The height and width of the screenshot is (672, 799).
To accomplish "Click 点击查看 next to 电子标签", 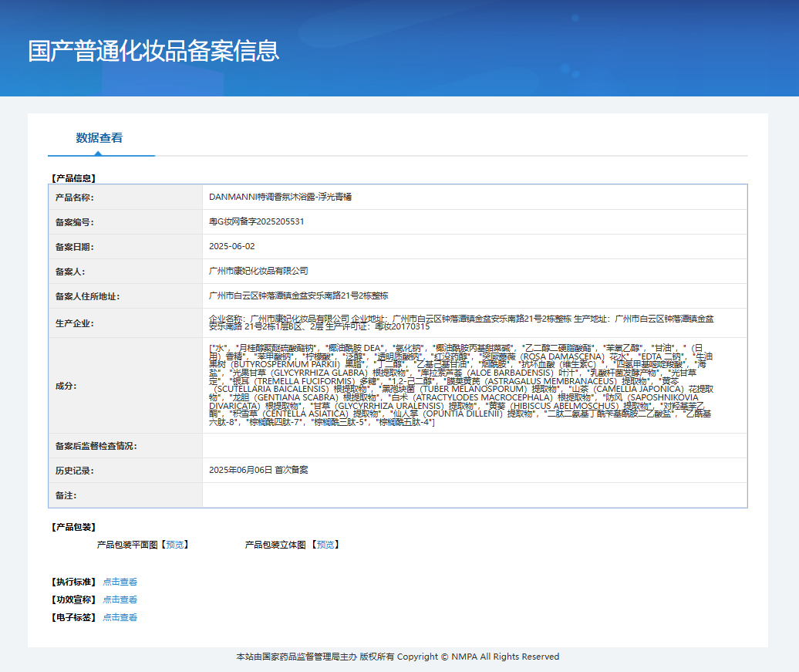I will pos(120,617).
